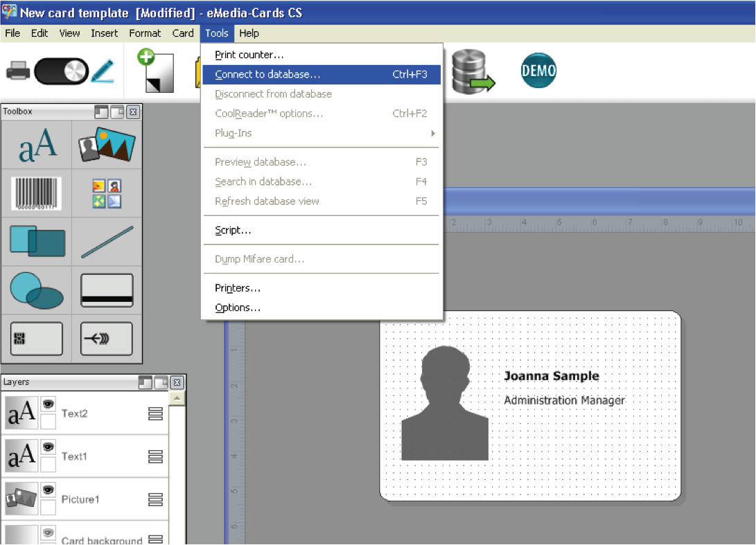756x545 pixels.
Task: Select the silhouette photo on the card
Action: [445, 403]
